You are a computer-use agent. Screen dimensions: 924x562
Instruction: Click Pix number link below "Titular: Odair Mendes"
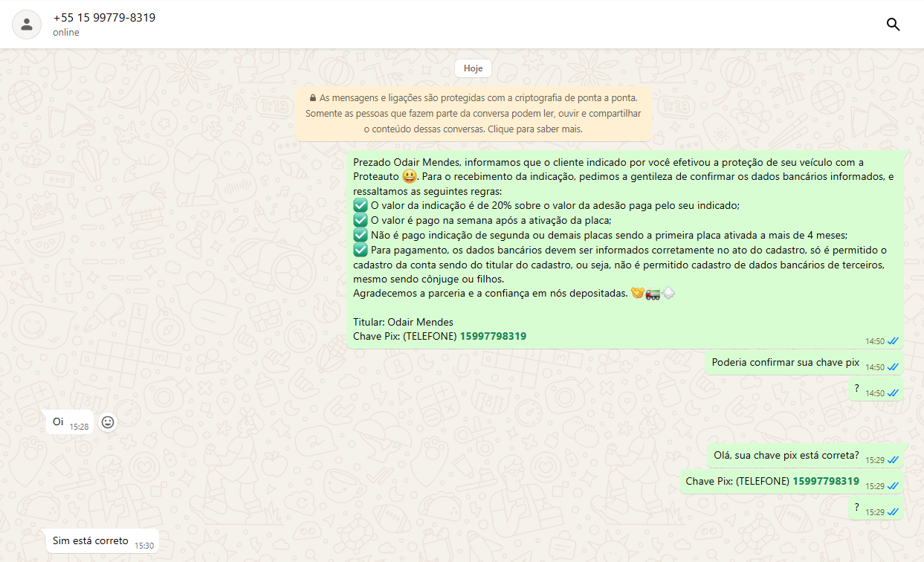[x=493, y=337]
